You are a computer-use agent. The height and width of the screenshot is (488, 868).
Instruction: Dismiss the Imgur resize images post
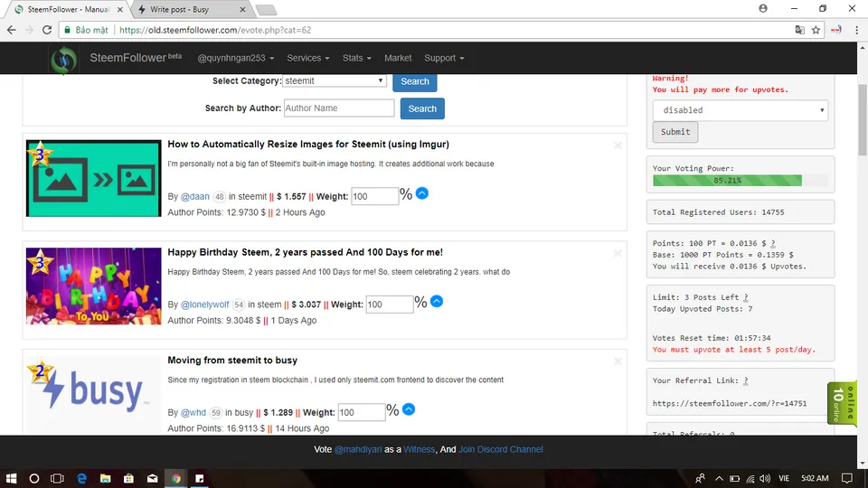click(x=618, y=145)
